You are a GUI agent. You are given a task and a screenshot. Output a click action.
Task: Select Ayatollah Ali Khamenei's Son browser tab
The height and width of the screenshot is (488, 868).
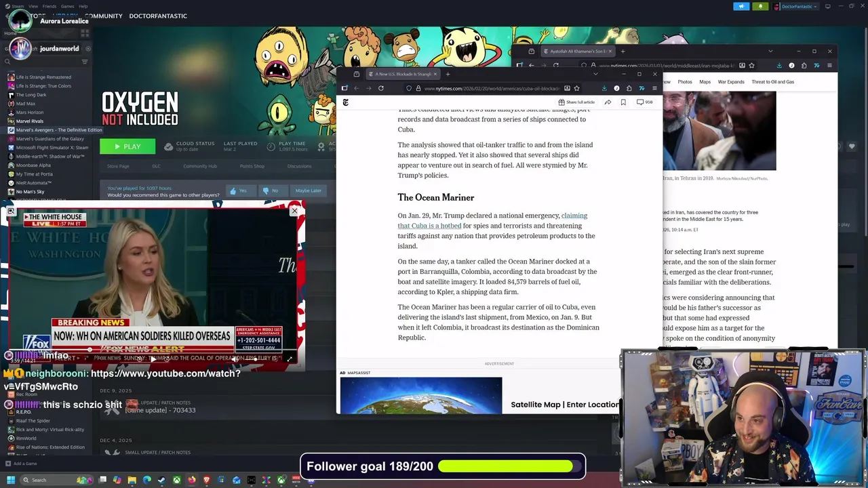578,52
